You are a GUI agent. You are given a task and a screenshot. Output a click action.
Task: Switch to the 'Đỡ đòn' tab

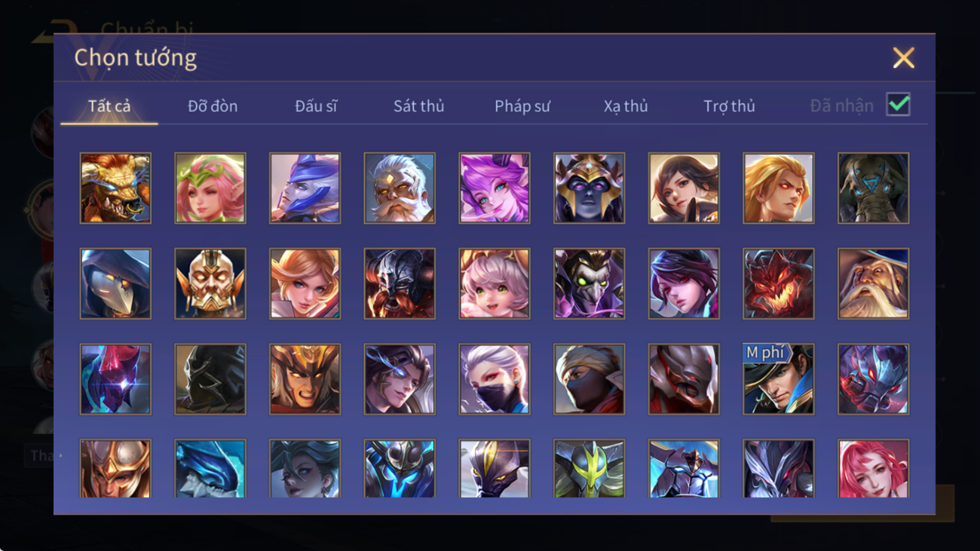coord(213,106)
